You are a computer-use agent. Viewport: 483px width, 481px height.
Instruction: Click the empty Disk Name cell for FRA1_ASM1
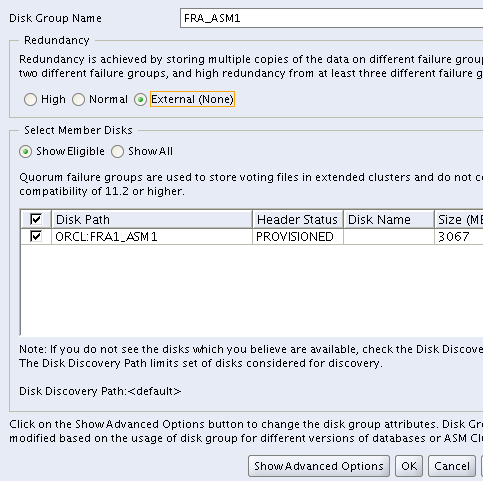(x=389, y=237)
